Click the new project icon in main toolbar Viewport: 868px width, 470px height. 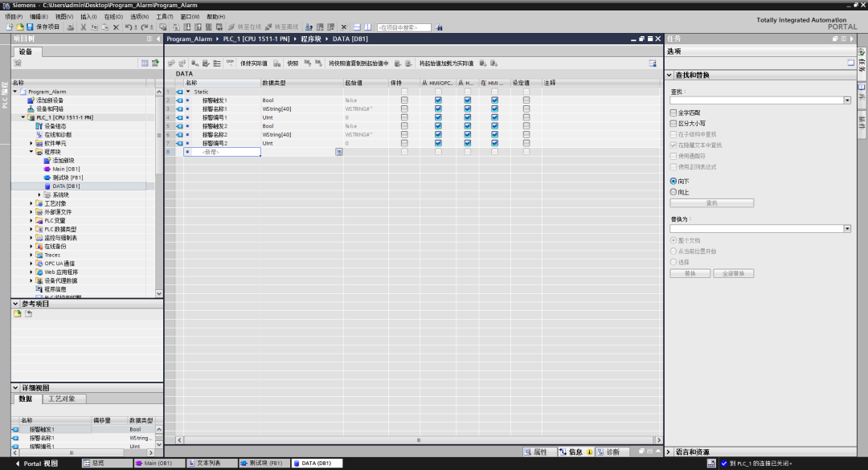(x=10, y=27)
